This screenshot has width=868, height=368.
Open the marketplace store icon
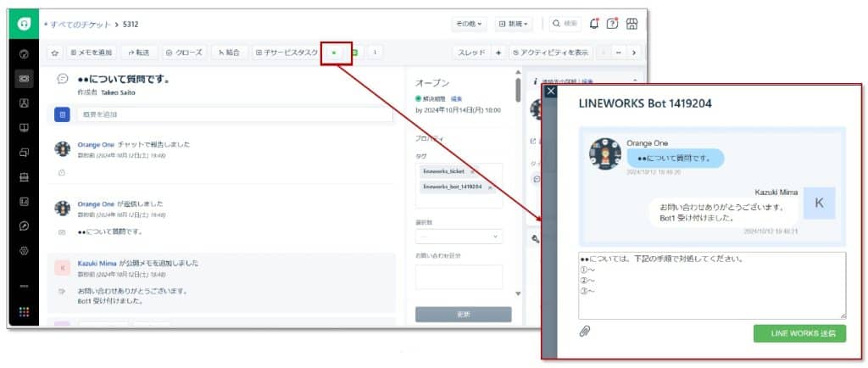point(632,24)
